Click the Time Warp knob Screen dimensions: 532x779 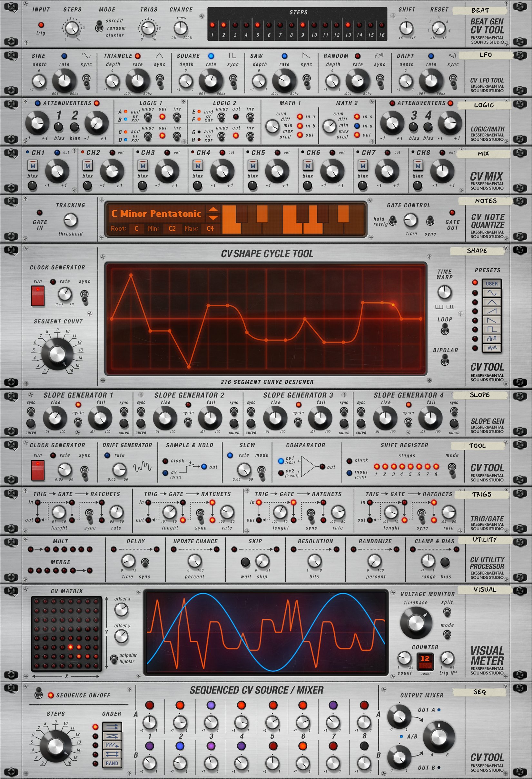[445, 292]
